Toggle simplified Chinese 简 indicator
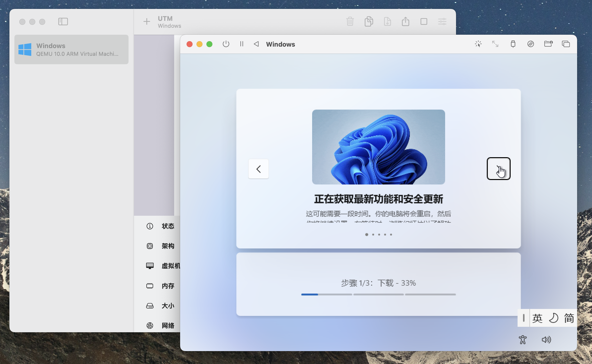Screen dimensions: 592x364 pos(569,318)
